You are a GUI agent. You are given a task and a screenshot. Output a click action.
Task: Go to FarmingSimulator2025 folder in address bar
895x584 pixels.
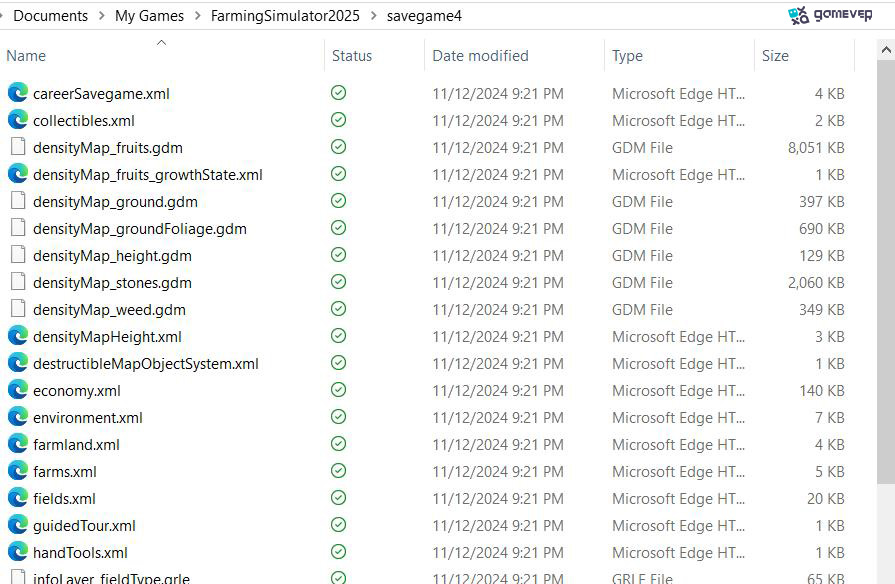285,16
